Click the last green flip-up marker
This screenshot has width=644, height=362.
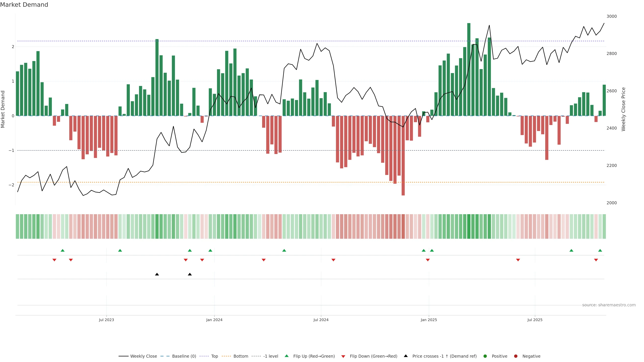[x=600, y=251]
